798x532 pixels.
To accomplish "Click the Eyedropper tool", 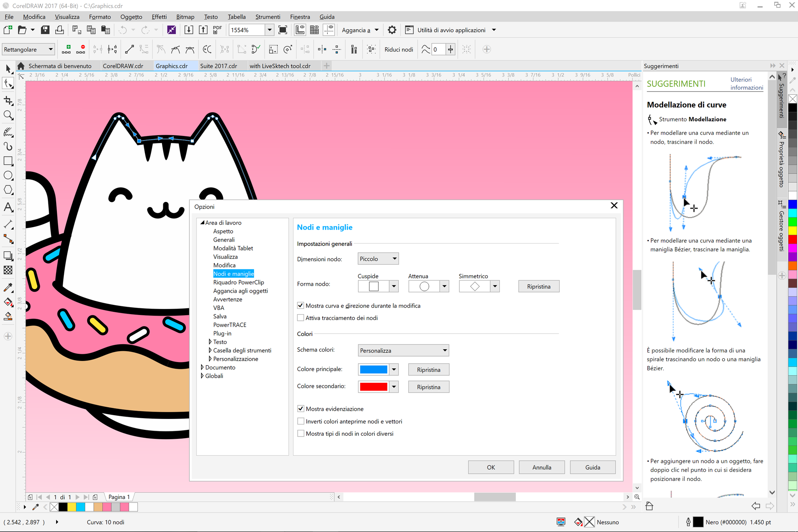I will (8, 288).
